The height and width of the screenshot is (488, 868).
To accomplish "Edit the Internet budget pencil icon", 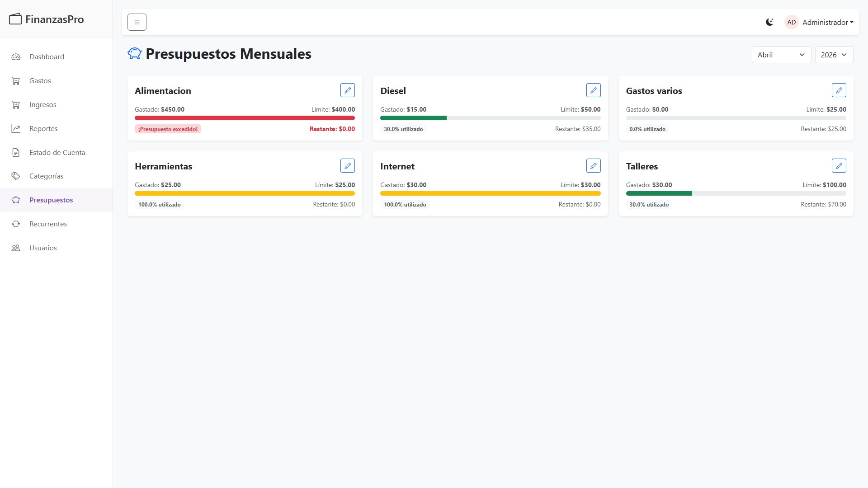I will click(593, 166).
